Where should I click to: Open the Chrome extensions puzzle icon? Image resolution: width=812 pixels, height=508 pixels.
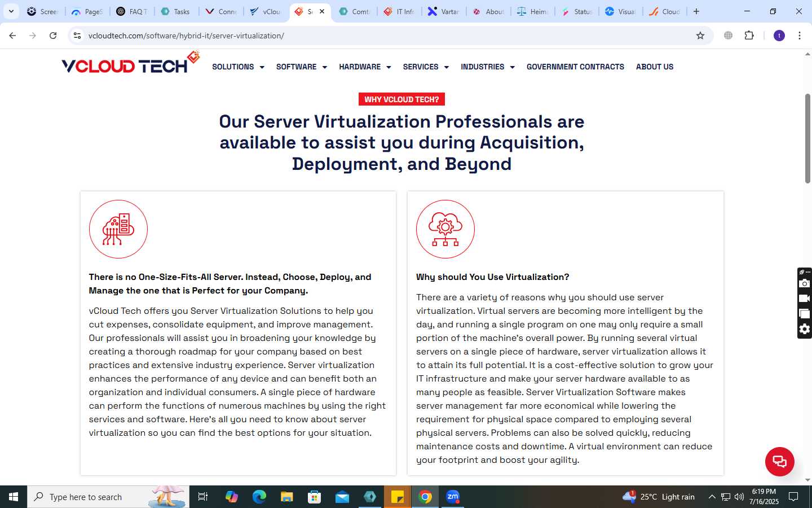[x=749, y=36]
